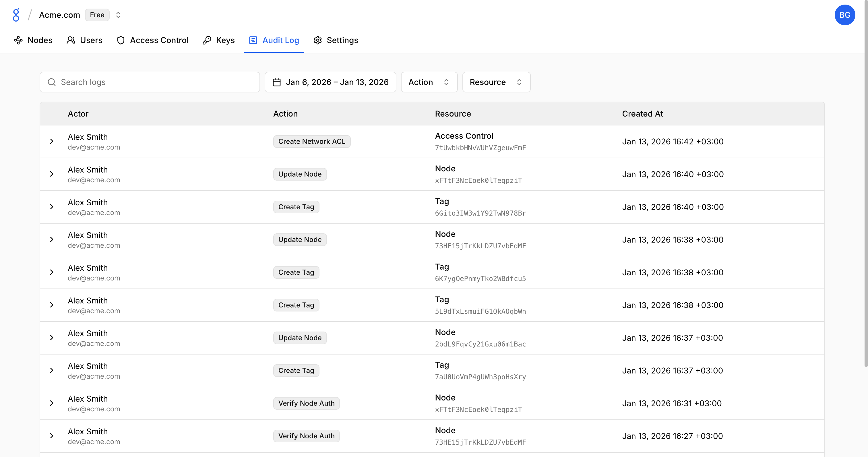This screenshot has width=868, height=457.
Task: Click the Users people icon
Action: tap(71, 40)
